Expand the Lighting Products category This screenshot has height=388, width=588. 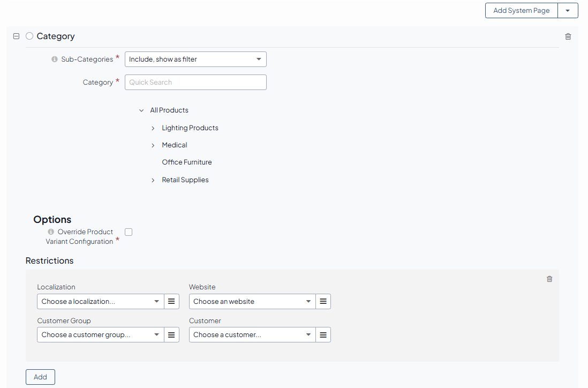(x=153, y=128)
